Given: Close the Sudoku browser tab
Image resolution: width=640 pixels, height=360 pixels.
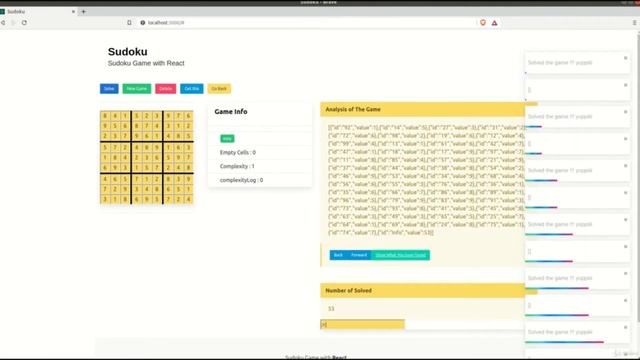Looking at the screenshot, I should click(x=73, y=11).
